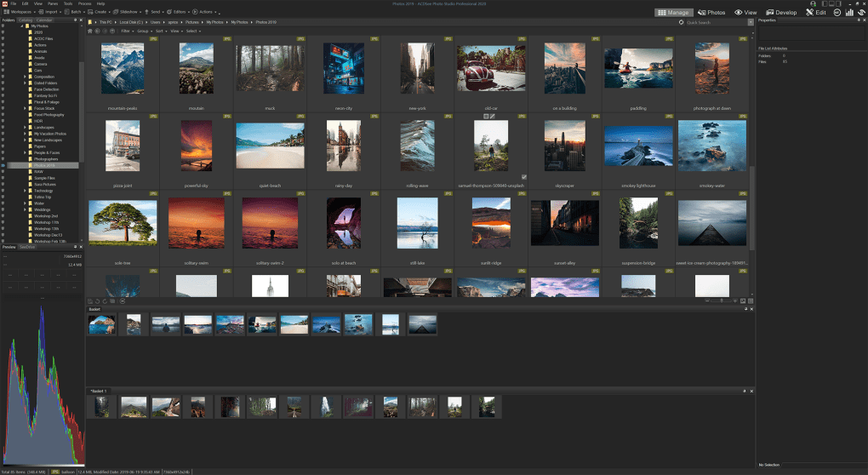
Task: Open the Editors dropdown
Action: tap(178, 12)
